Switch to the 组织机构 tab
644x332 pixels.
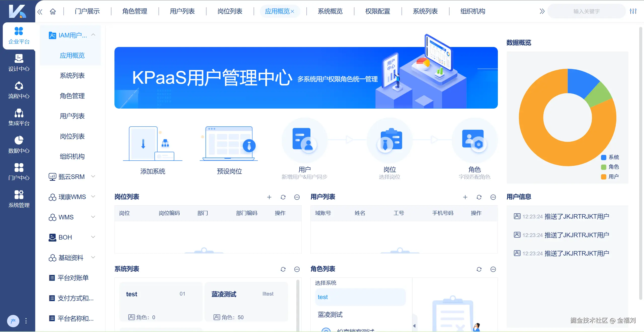(x=472, y=11)
